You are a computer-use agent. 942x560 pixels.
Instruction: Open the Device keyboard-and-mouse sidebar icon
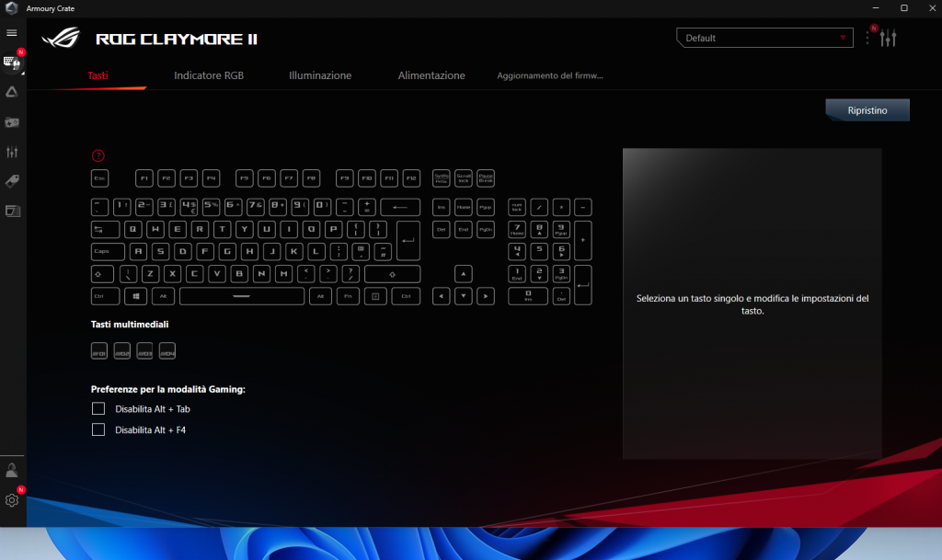pos(12,62)
